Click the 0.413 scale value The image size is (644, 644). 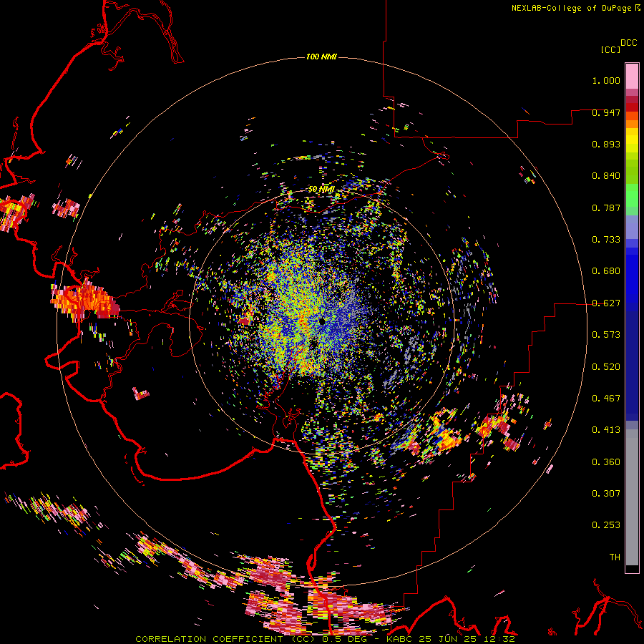[x=606, y=430]
